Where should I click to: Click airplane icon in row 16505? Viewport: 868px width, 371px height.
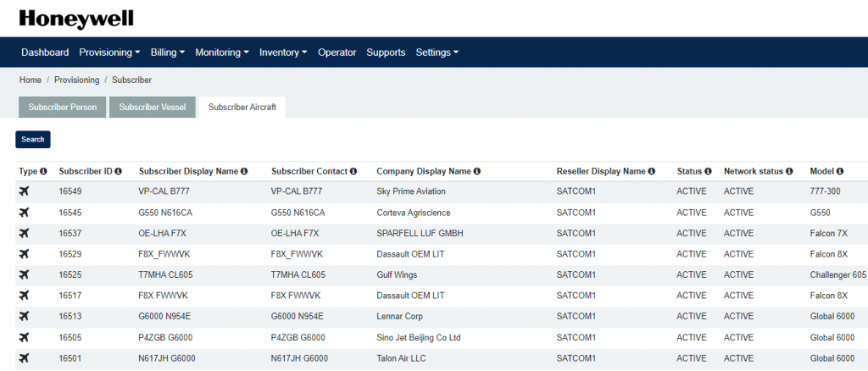(x=24, y=337)
